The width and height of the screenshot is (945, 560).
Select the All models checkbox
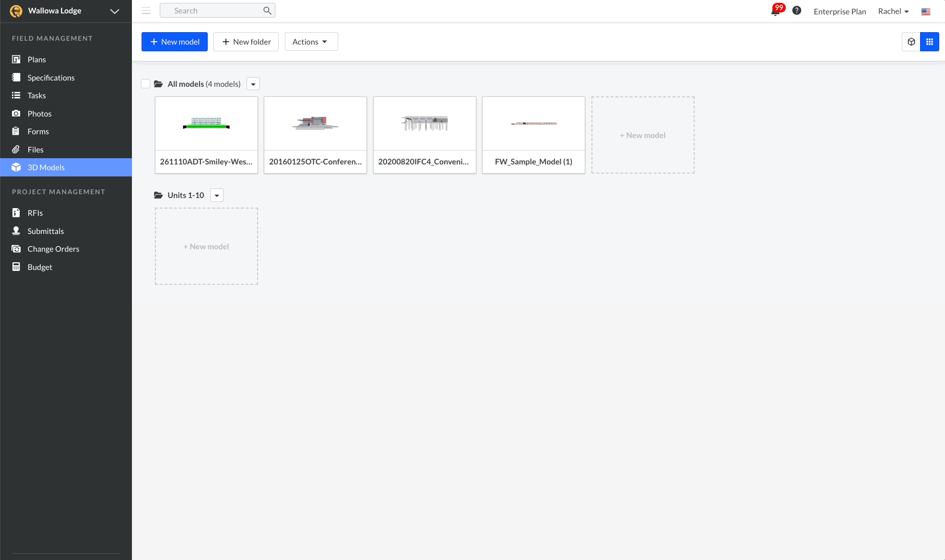pyautogui.click(x=145, y=83)
